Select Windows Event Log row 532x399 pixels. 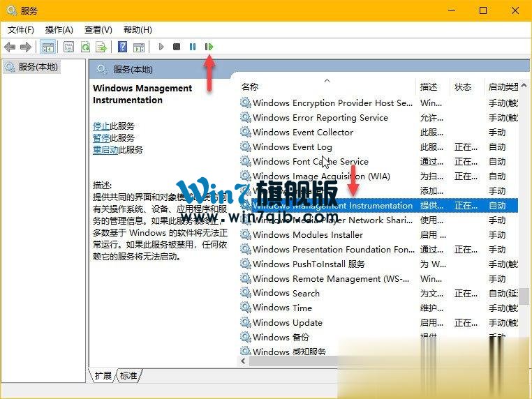378,146
